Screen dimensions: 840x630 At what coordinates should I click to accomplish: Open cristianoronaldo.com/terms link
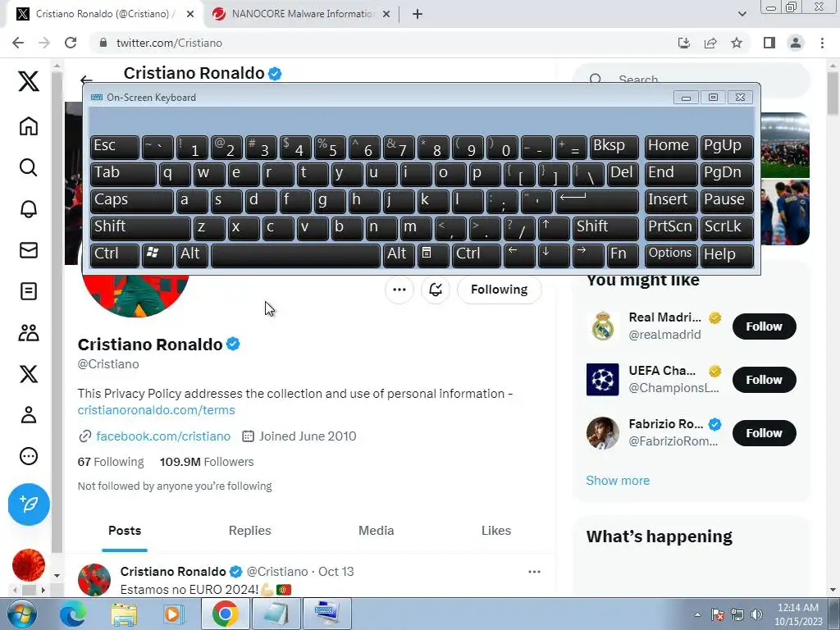coord(157,410)
